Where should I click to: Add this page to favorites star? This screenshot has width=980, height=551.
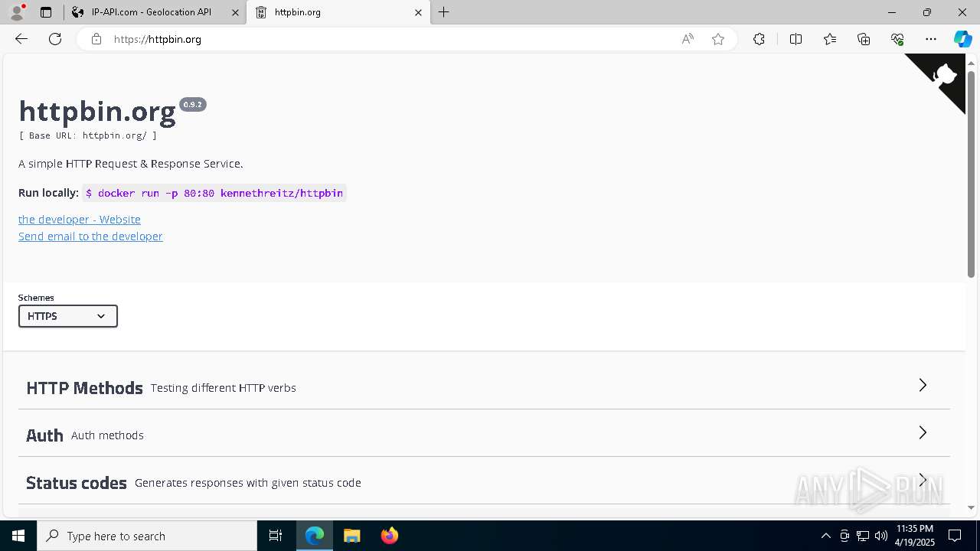coord(718,39)
